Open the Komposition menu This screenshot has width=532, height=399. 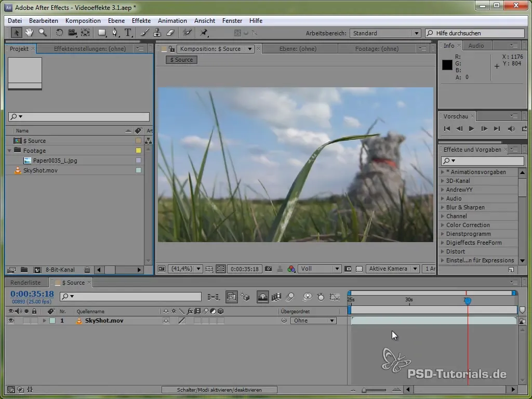[83, 21]
